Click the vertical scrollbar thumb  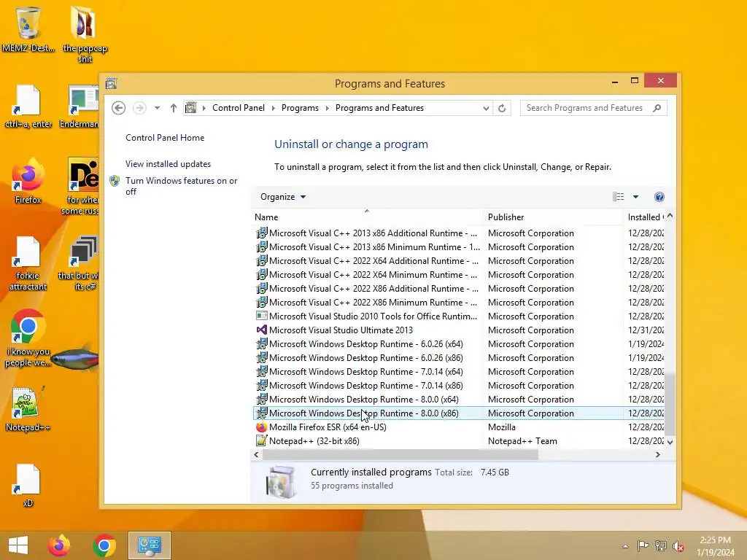pos(670,404)
